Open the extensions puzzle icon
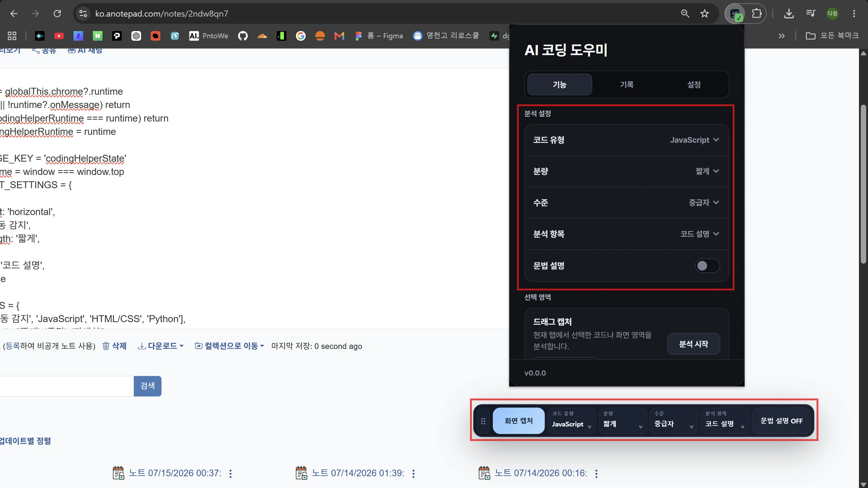 (756, 14)
